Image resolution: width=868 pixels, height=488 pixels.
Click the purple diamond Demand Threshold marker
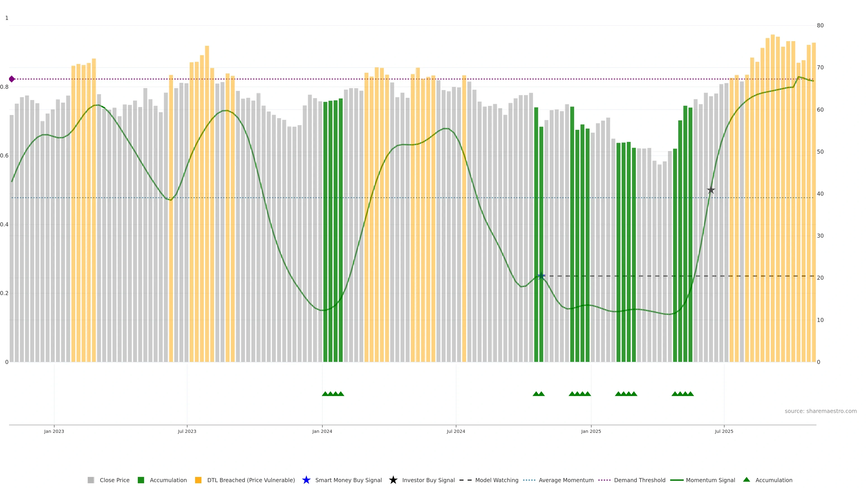point(12,79)
